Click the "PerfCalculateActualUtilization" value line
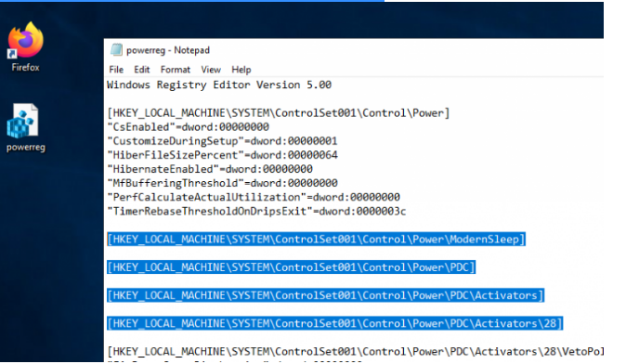The image size is (626, 364). tap(254, 197)
